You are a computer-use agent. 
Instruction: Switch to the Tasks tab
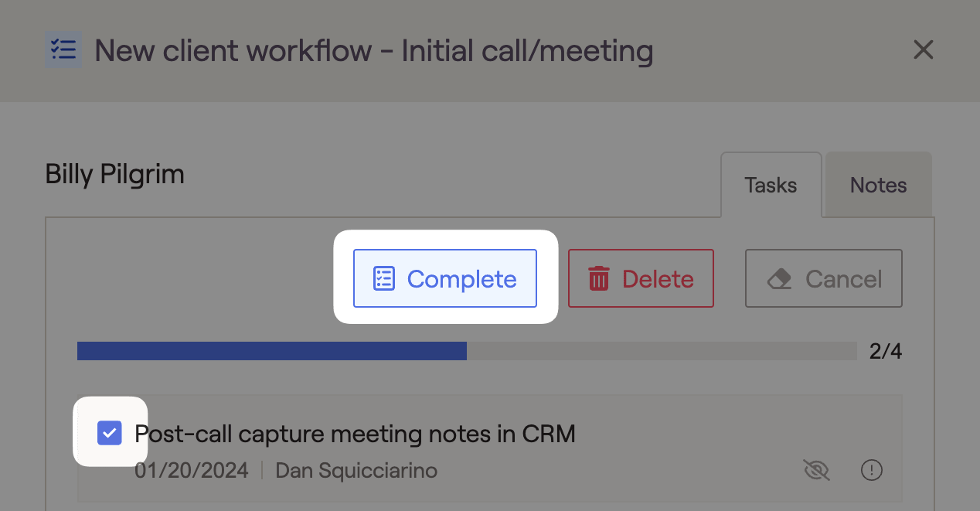point(771,186)
